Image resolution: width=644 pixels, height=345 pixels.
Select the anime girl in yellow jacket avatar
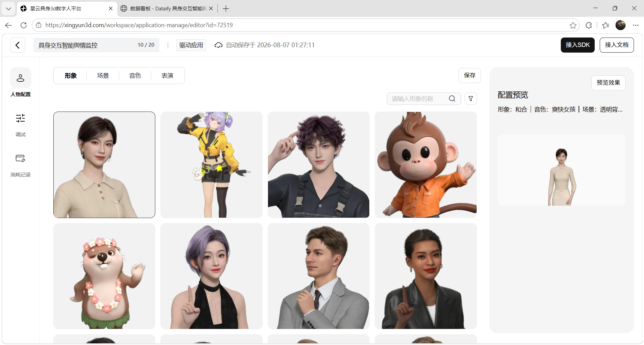click(211, 165)
